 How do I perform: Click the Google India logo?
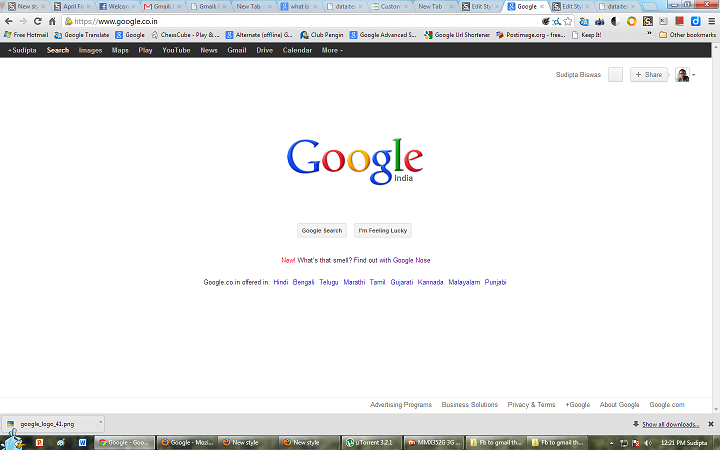coord(355,161)
